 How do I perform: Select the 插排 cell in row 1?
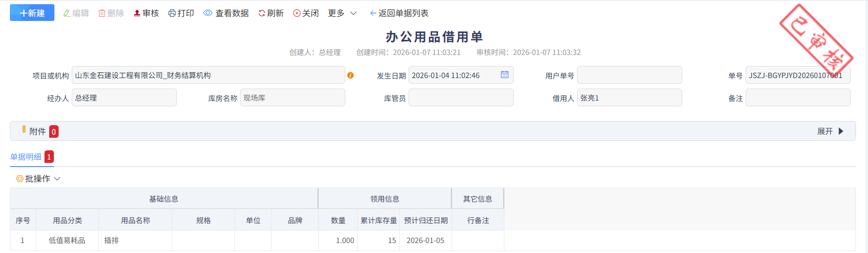[111, 240]
